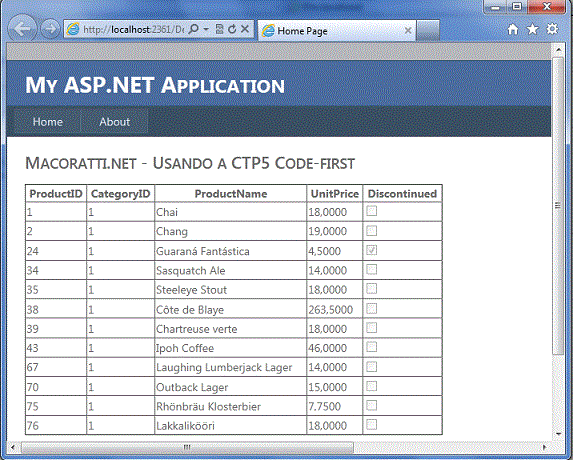This screenshot has width=573, height=460.
Task: Toggle Discontinued checkbox for Lakkalikööri
Action: point(372,425)
